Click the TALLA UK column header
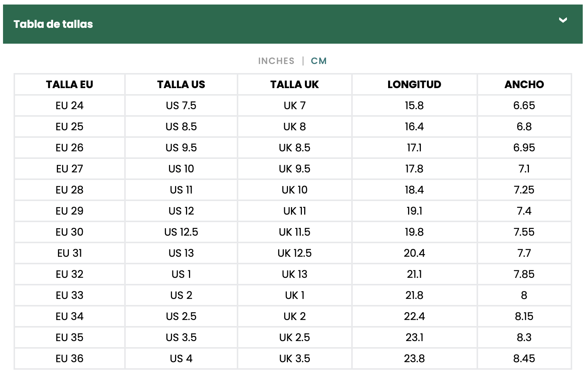Image resolution: width=588 pixels, height=375 pixels. pyautogui.click(x=294, y=84)
